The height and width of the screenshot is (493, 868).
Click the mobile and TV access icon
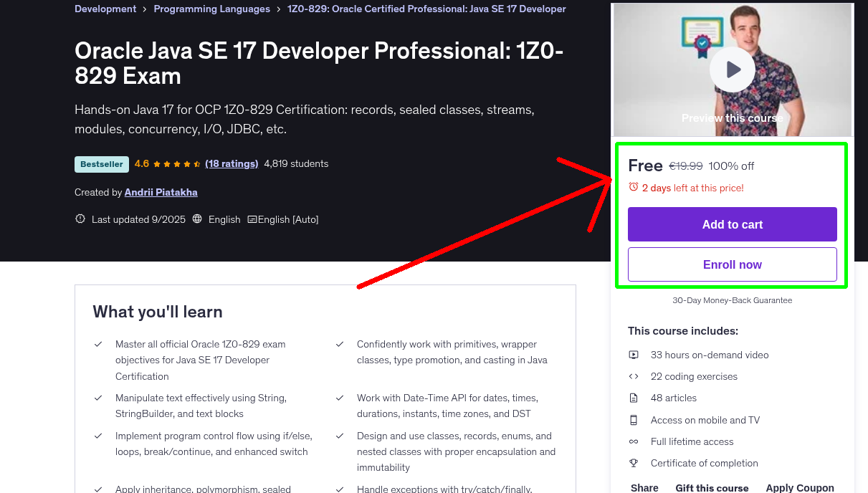(634, 420)
